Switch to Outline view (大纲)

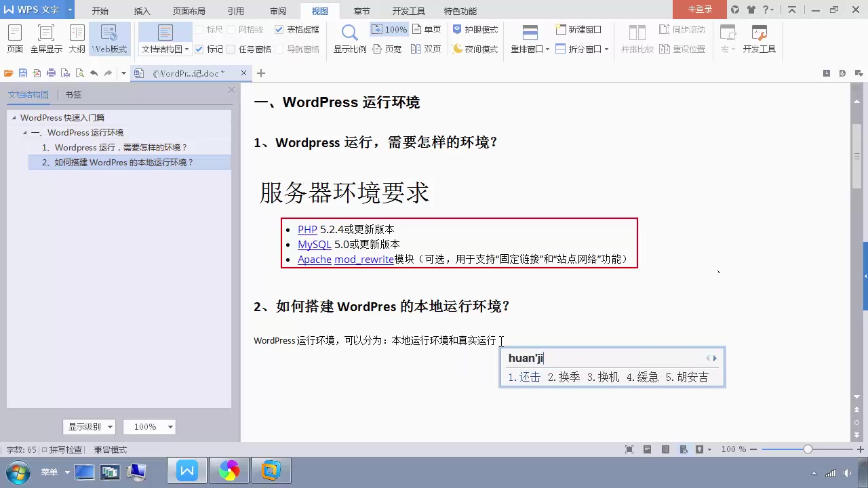tap(77, 39)
